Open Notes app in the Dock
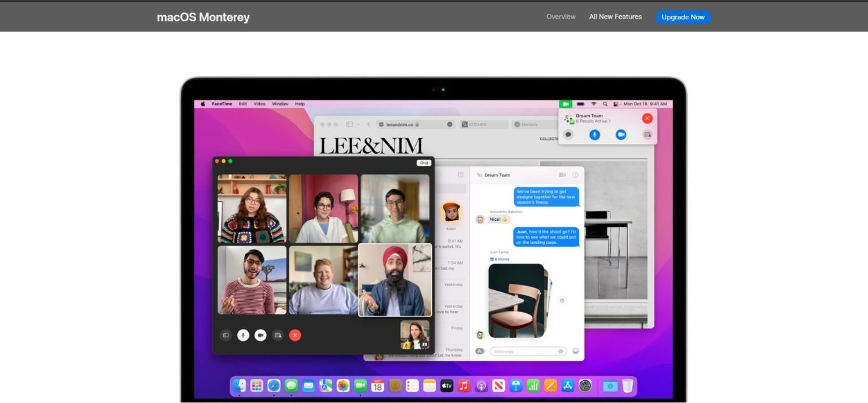 point(429,386)
